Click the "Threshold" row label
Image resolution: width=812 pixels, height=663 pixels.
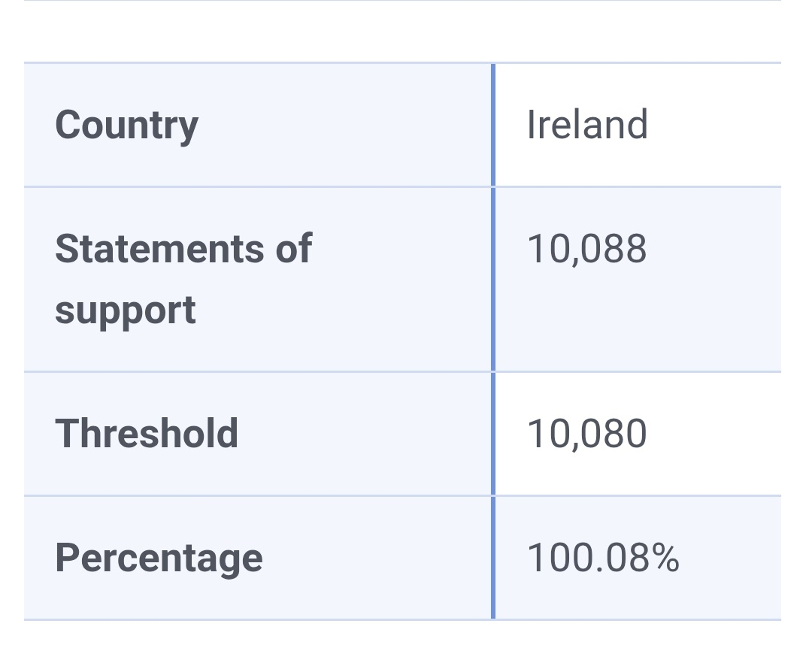point(147,434)
